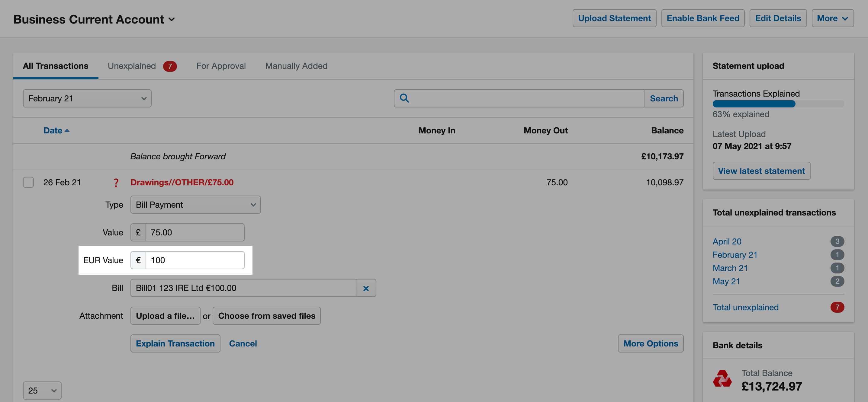Click View latest statement button
This screenshot has width=868, height=402.
pos(761,171)
